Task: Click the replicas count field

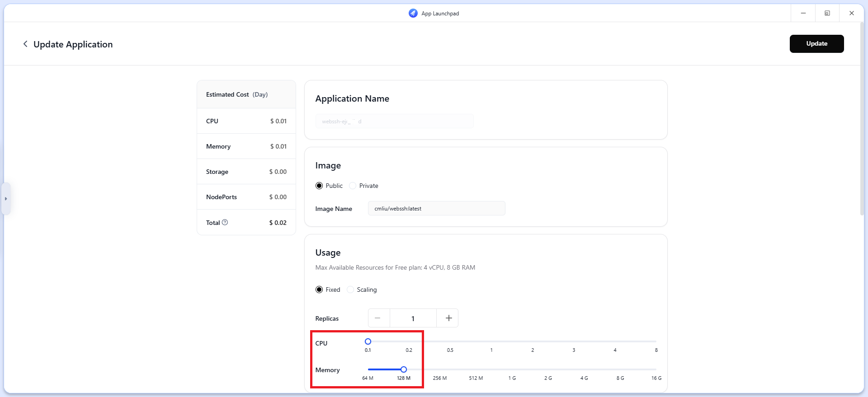Action: click(x=413, y=318)
